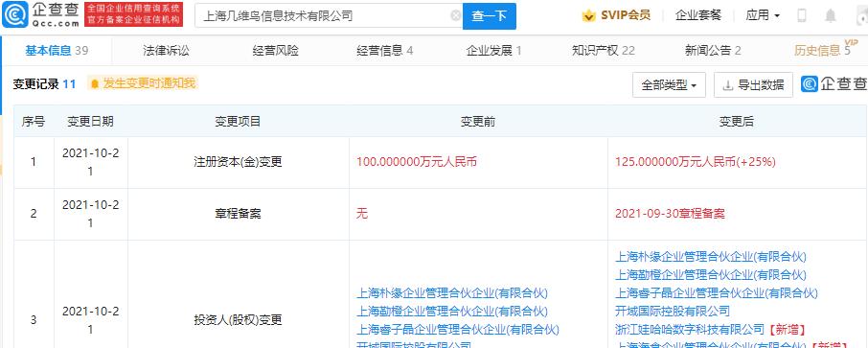Open 上海睿子晶企业管理合伙企业 link in 变更前 column
The image size is (868, 348).
458,330
